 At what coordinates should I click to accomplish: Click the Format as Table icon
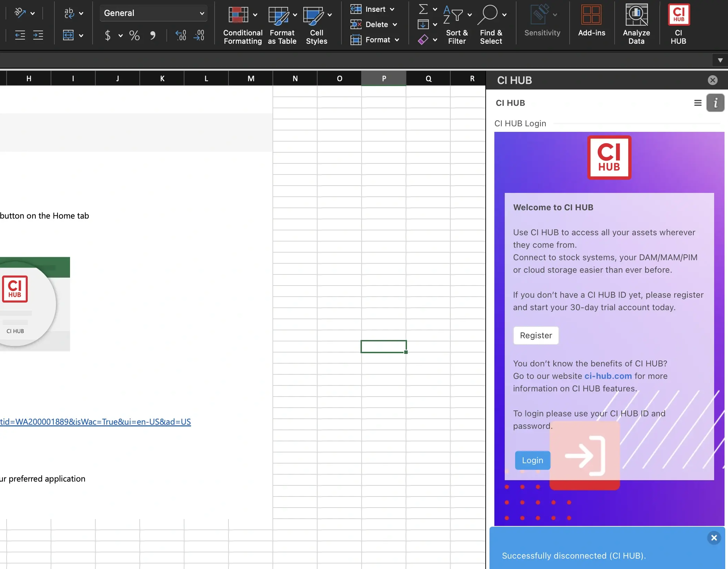[278, 15]
